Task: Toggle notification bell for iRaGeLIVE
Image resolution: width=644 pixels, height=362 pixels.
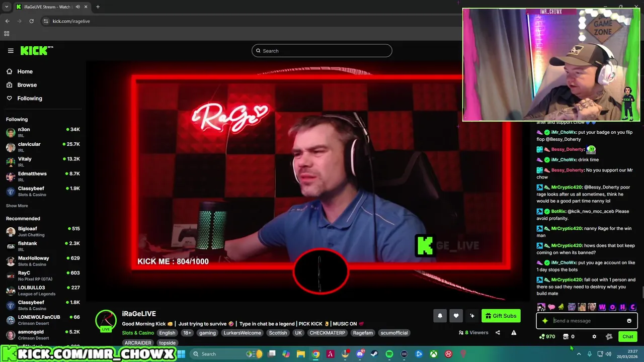Action: tap(440, 316)
